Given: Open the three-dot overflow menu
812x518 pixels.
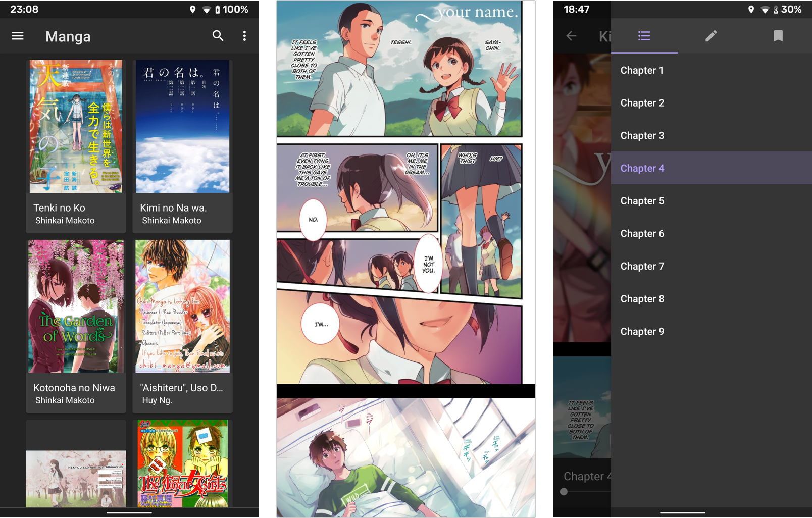Looking at the screenshot, I should 244,36.
